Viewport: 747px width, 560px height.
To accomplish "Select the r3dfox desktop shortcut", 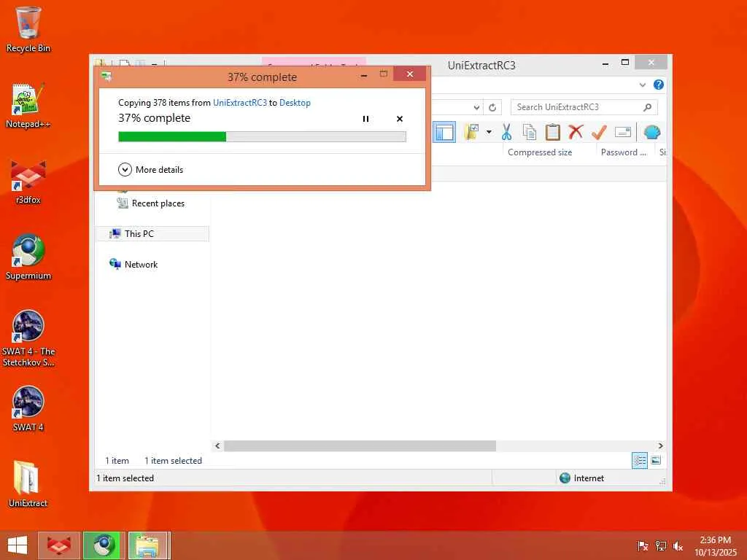I will click(28, 182).
